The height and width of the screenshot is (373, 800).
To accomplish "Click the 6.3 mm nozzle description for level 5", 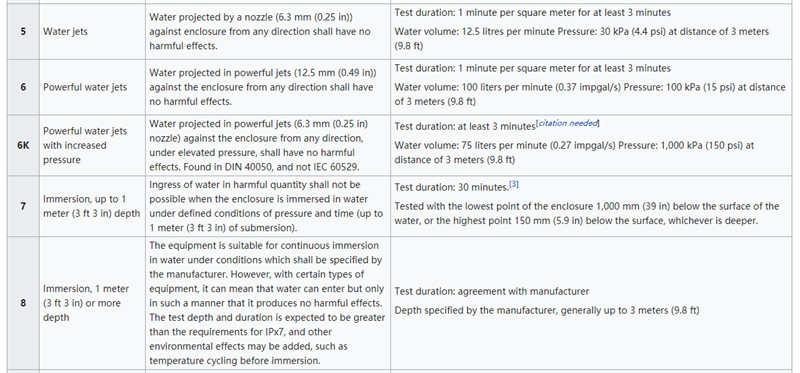I will coord(260,32).
